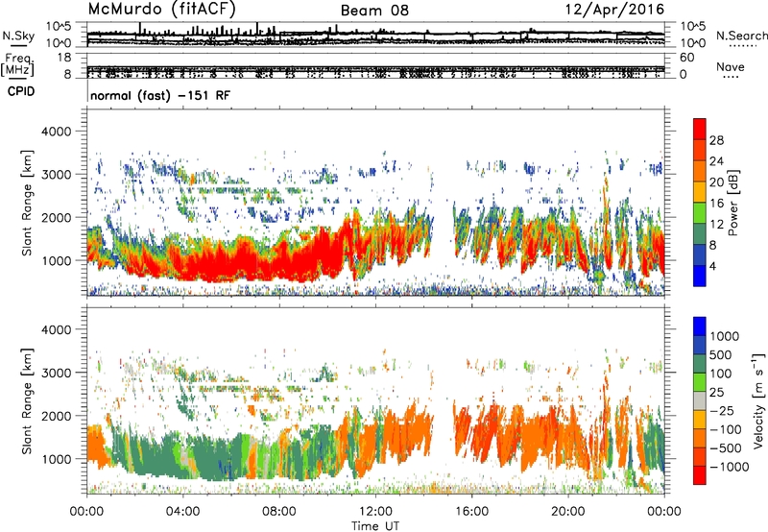The height and width of the screenshot is (532, 768).
Task: Click the N.Sky legend label
Action: click(x=18, y=36)
